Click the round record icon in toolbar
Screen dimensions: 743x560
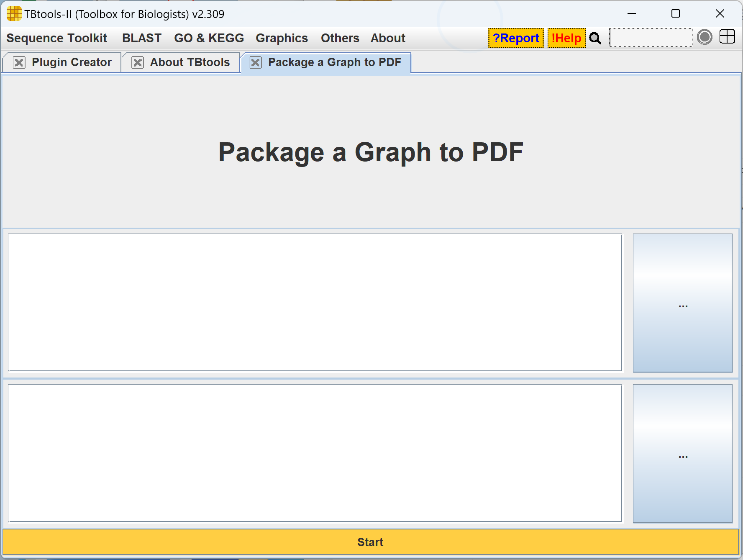click(x=705, y=37)
